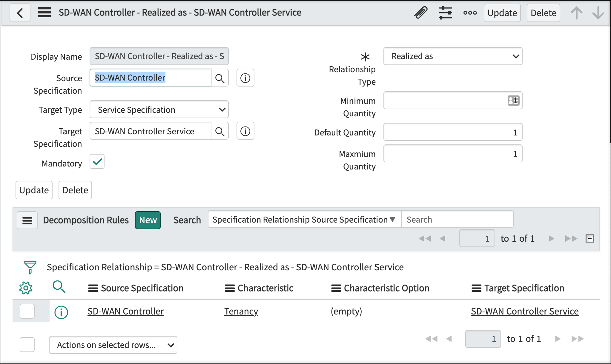The width and height of the screenshot is (611, 364).
Task: Create a New decomposition rule
Action: [148, 220]
